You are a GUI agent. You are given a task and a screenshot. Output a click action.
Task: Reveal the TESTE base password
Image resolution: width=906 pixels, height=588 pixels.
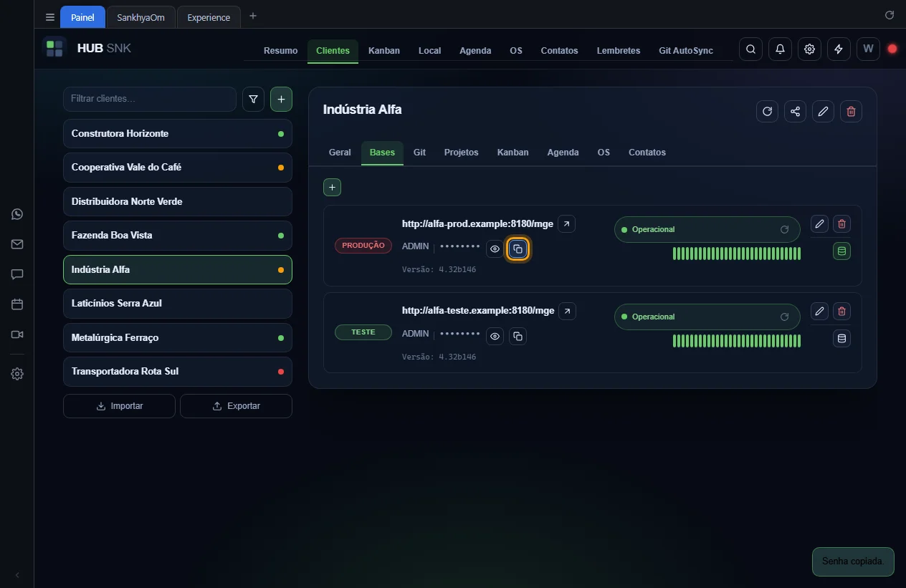click(x=495, y=336)
